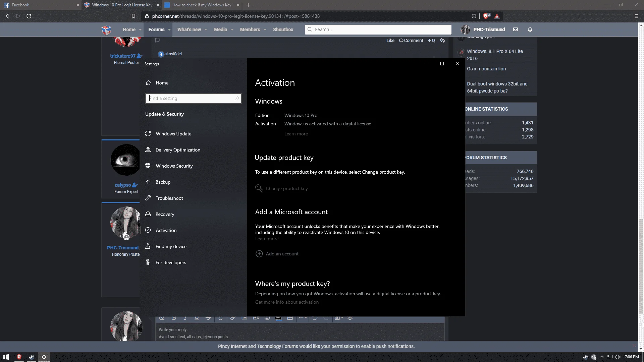
Task: Bookmark this page in the browser toolbar
Action: pos(133,16)
